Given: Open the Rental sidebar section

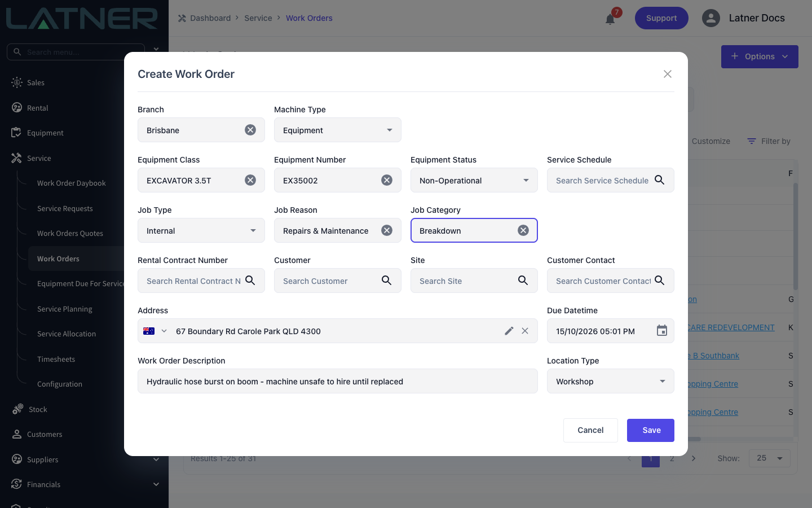Looking at the screenshot, I should click(x=37, y=108).
